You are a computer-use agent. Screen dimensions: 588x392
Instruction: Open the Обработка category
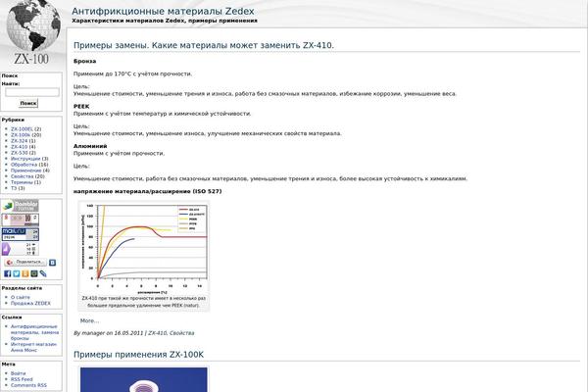click(24, 165)
